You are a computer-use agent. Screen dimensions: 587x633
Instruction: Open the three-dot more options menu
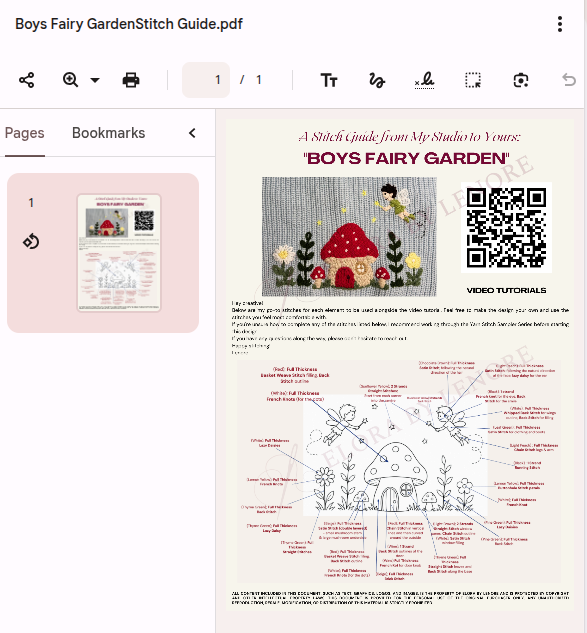coord(560,24)
